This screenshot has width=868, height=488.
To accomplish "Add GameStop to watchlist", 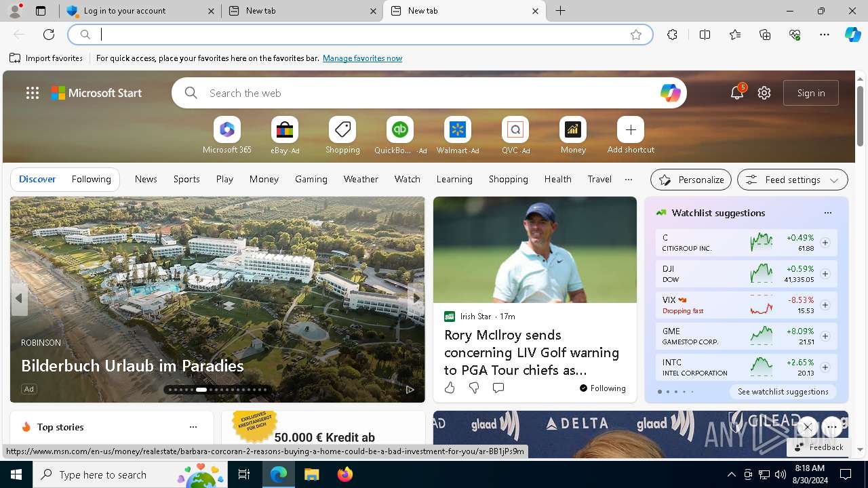I will pyautogui.click(x=825, y=336).
